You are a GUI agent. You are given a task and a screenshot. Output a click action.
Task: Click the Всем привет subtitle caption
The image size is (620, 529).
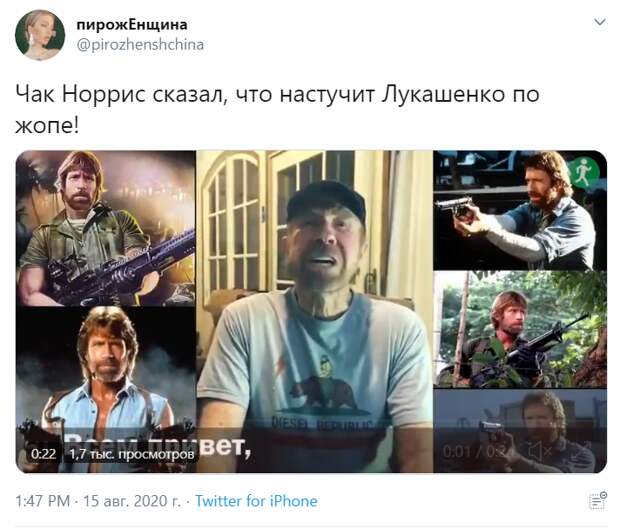[158, 446]
